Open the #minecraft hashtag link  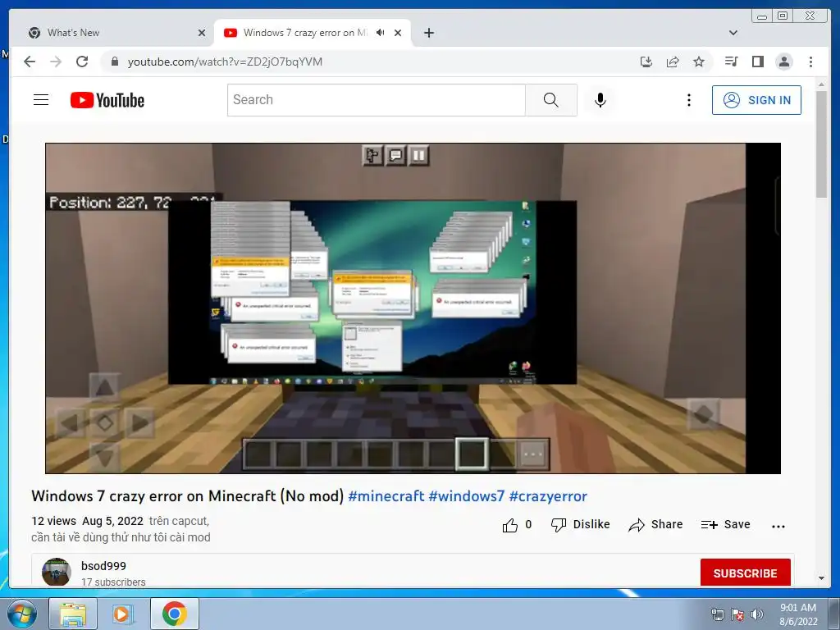coord(386,496)
